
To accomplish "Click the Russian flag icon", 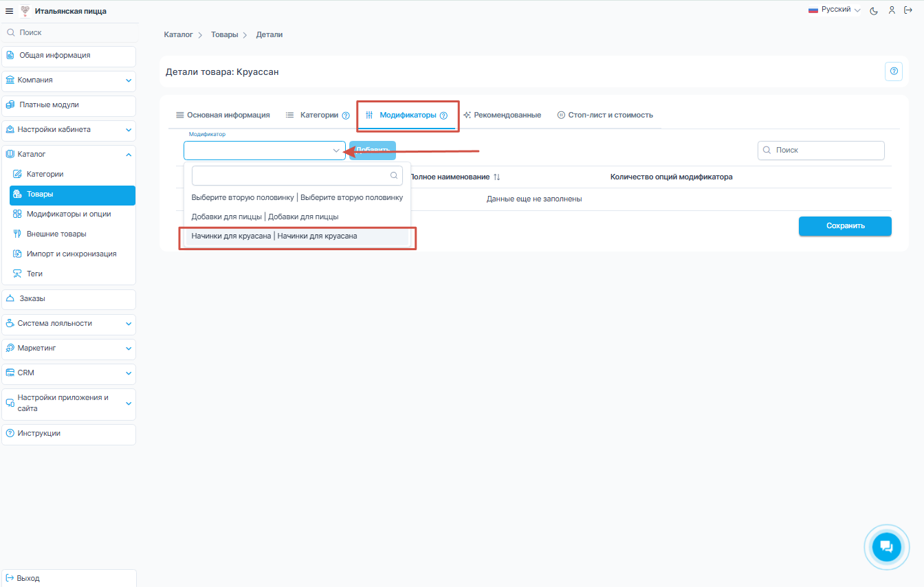I will pyautogui.click(x=813, y=10).
